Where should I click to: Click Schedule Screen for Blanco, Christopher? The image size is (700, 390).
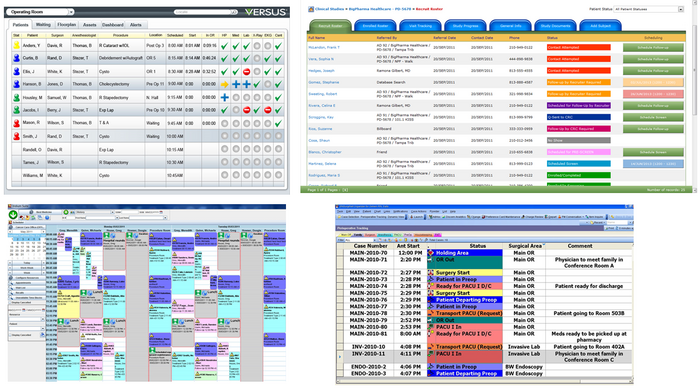click(653, 152)
